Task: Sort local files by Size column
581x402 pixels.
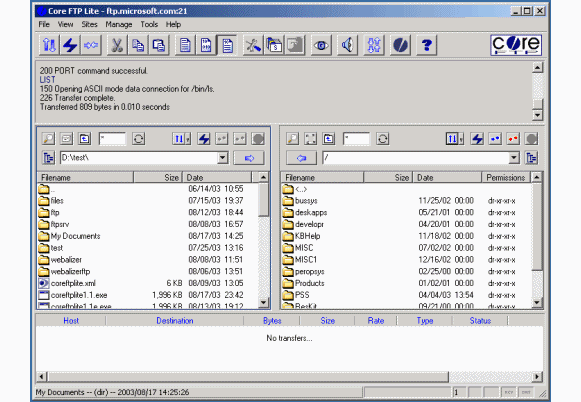Action: [158, 177]
